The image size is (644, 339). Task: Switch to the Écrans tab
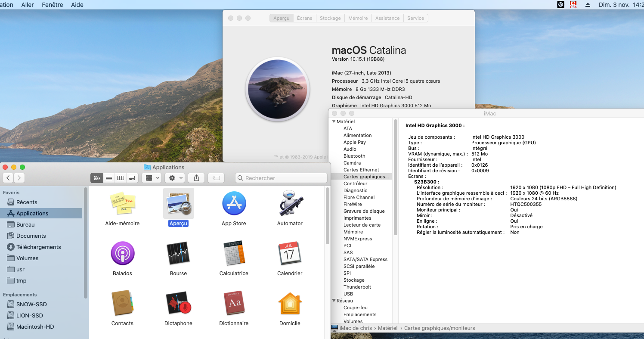click(304, 18)
